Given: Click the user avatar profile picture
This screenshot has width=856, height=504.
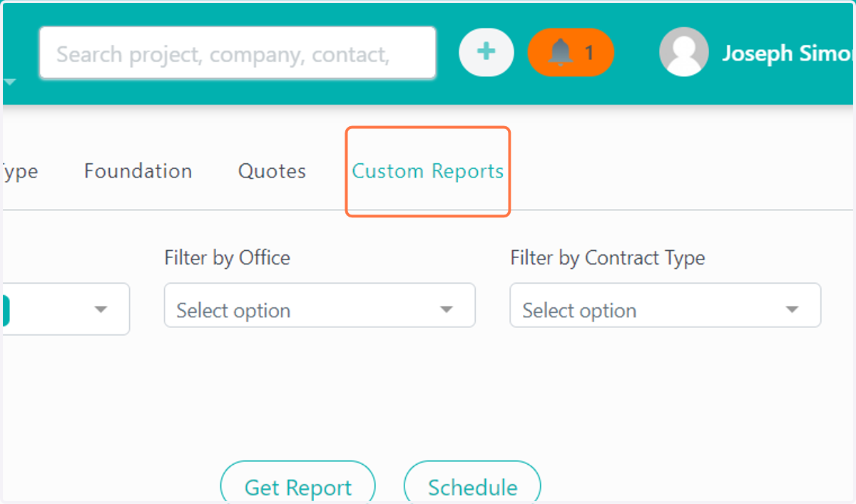Looking at the screenshot, I should click(684, 52).
